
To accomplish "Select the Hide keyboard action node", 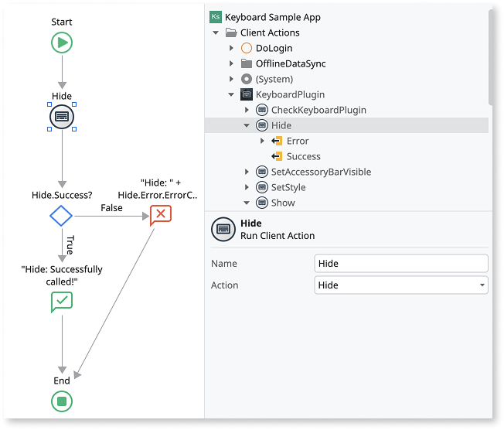I will coord(62,117).
